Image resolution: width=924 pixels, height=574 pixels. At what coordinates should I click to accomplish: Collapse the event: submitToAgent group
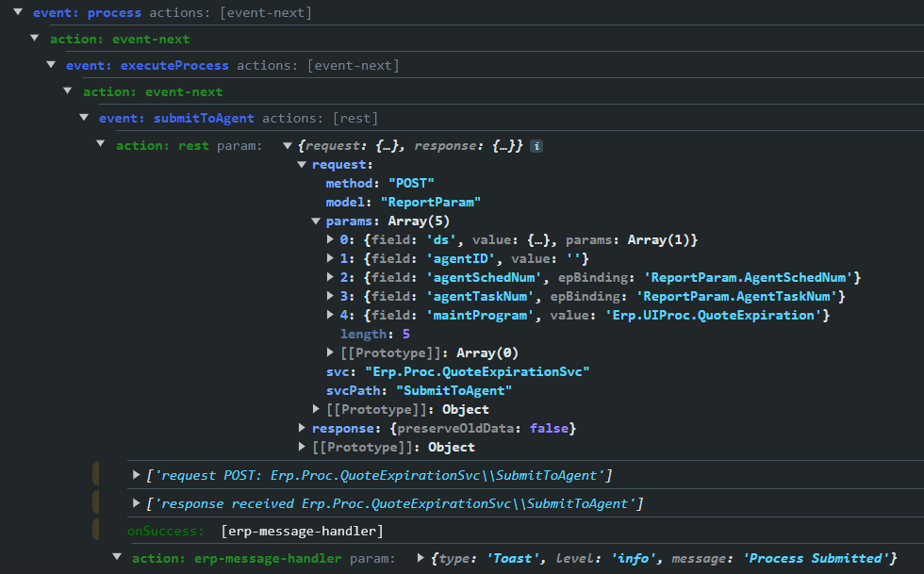pos(86,118)
